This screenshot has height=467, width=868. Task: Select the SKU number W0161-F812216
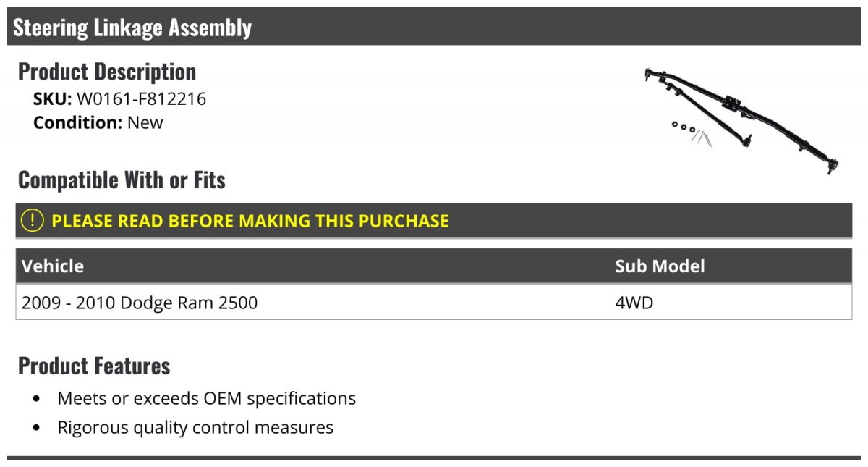[142, 99]
